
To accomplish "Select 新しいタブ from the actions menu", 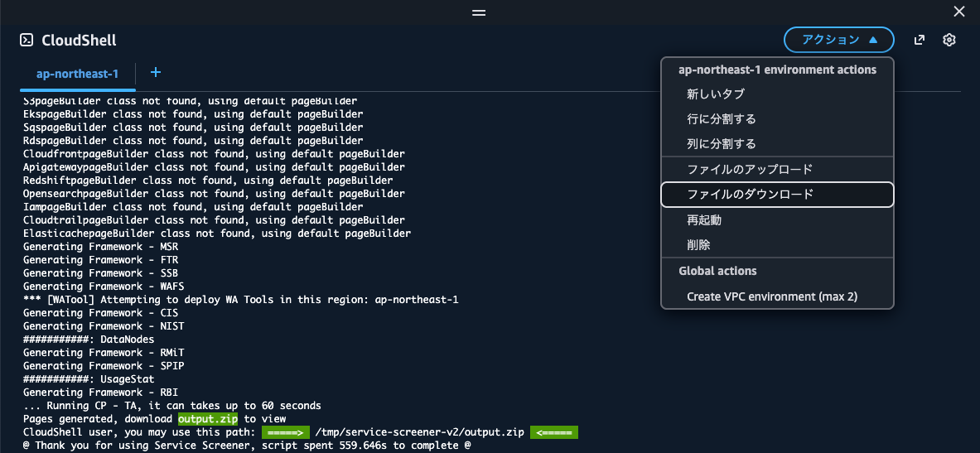I will (716, 94).
